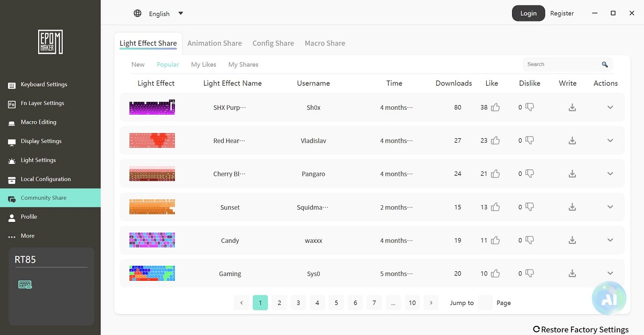Like the SHX Purple light effect

click(x=495, y=107)
